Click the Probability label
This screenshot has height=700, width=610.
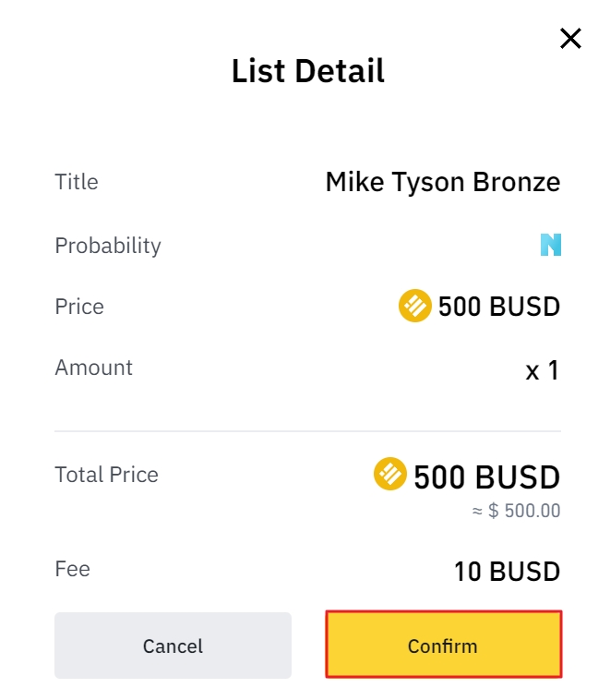coord(108,246)
